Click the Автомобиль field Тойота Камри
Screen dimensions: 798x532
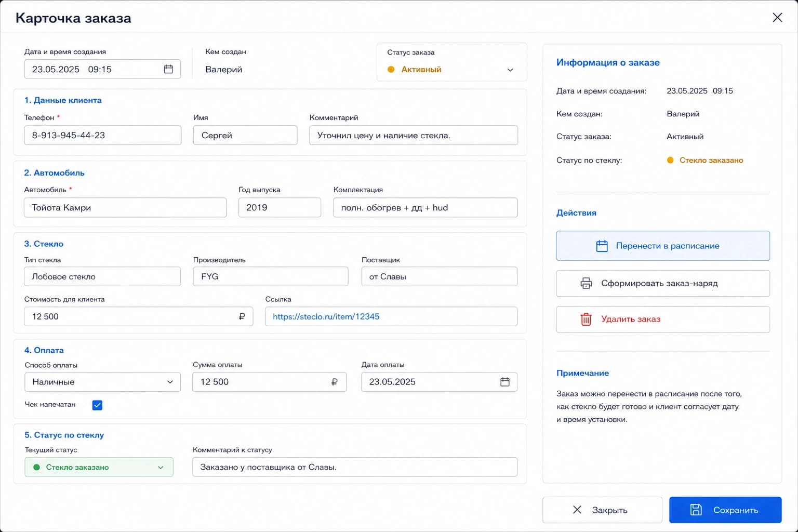tap(125, 207)
